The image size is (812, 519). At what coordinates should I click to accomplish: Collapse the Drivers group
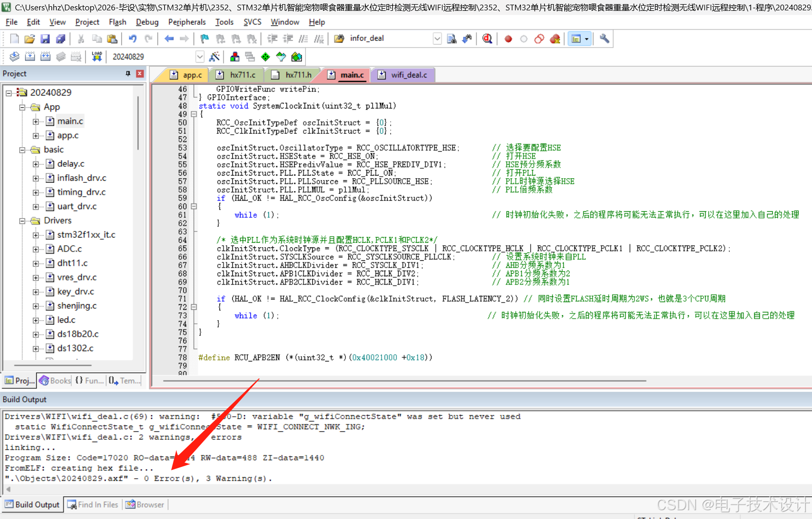22,221
